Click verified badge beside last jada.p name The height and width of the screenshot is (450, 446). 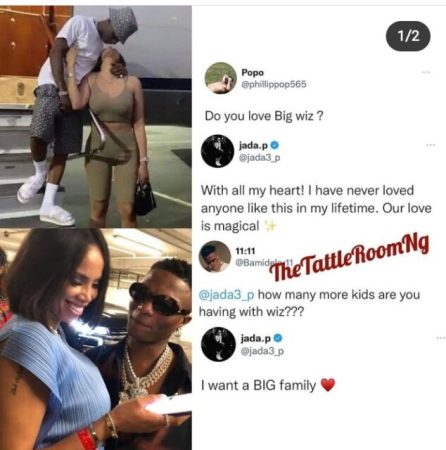pos(278,338)
